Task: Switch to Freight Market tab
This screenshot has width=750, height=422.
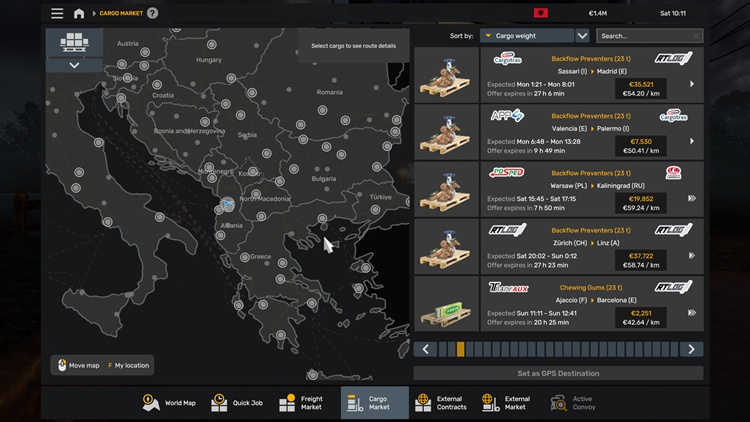Action: (x=300, y=402)
